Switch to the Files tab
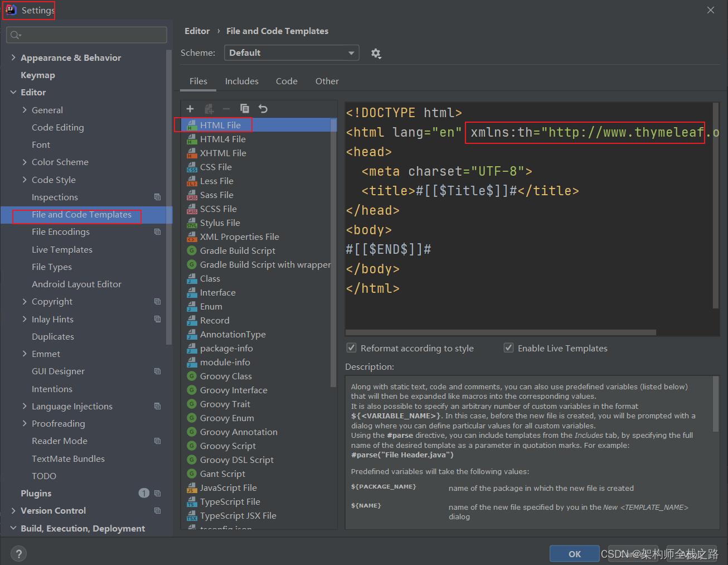This screenshot has height=565, width=728. point(198,81)
